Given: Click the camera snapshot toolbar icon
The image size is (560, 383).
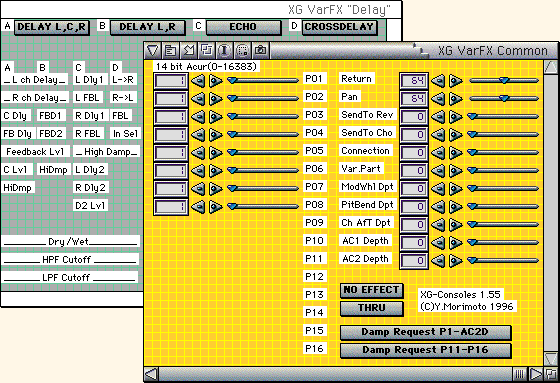Looking at the screenshot, I should (260, 50).
